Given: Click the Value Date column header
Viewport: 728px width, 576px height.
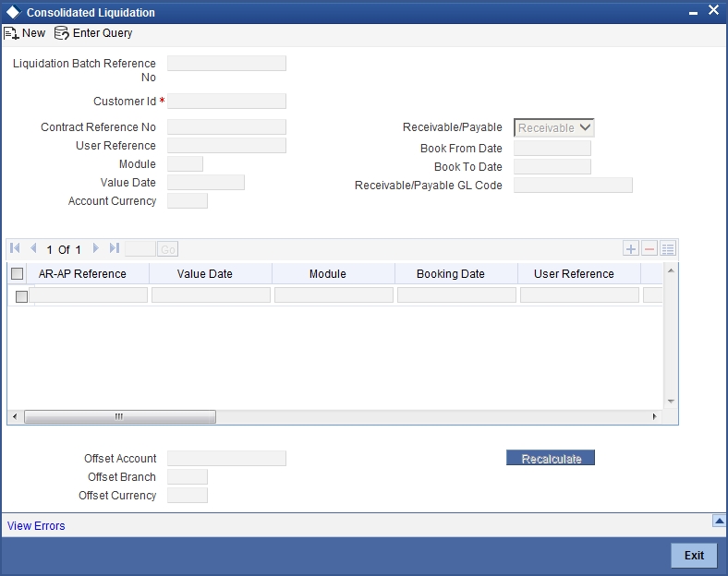Looking at the screenshot, I should [x=205, y=274].
